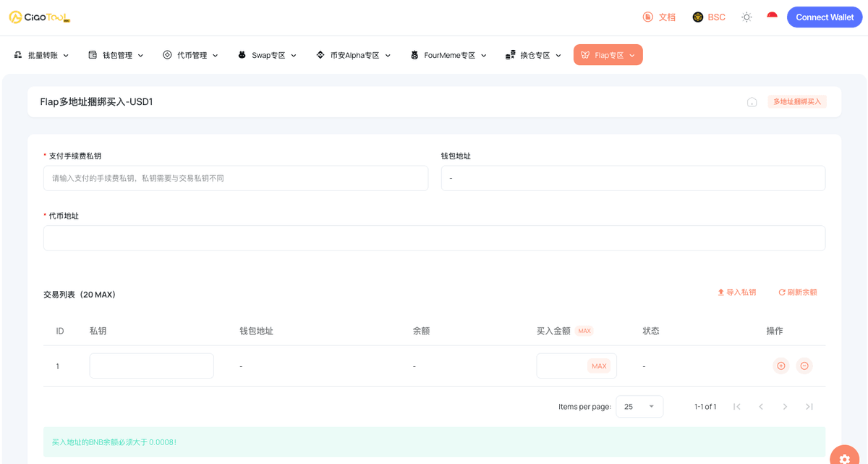Image resolution: width=868 pixels, height=464 pixels.
Task: Click Connect Wallet button
Action: [825, 17]
